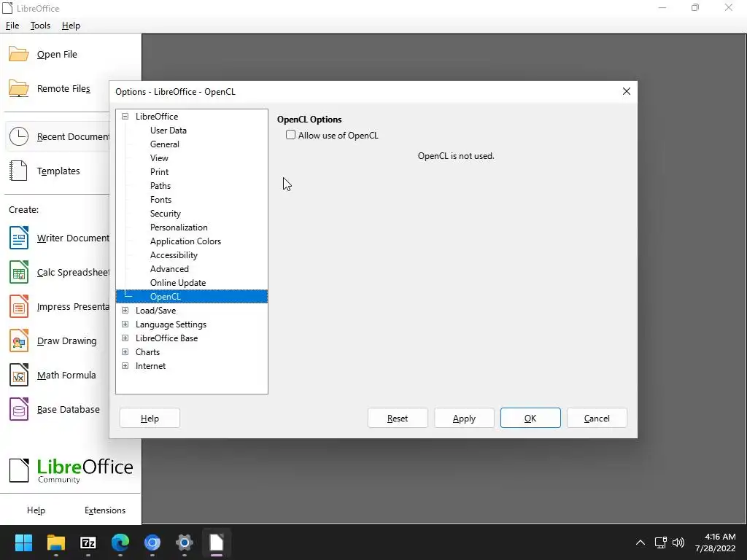Click the Templates page icon
Viewport: 747px width, 560px height.
coord(18,171)
